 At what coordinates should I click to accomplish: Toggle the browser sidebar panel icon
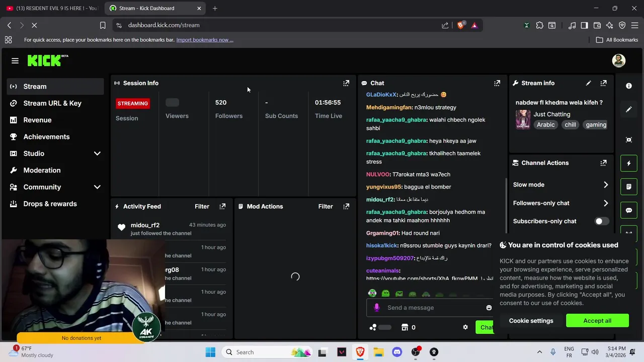click(x=585, y=25)
